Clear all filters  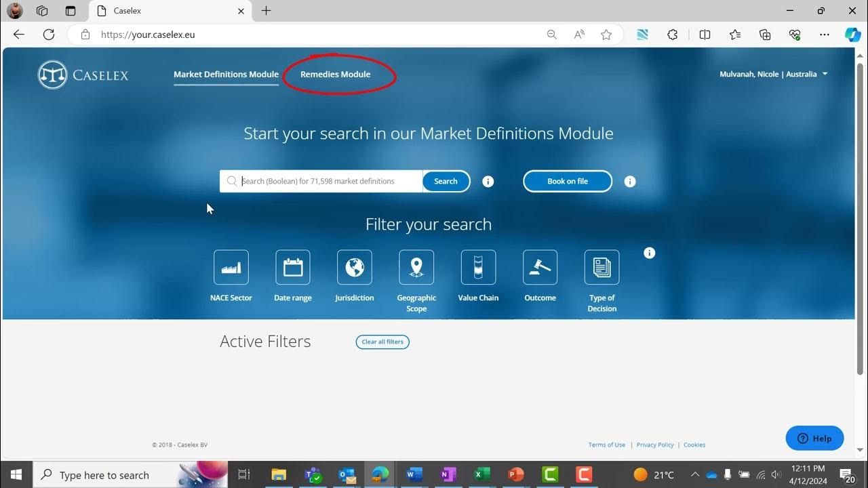(382, 342)
